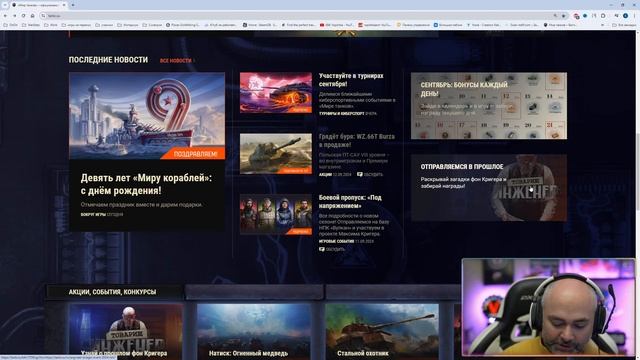Open the «Девять лет Миру кораблей» banner image
Viewport: 640px width, 360px height.
pos(147,116)
